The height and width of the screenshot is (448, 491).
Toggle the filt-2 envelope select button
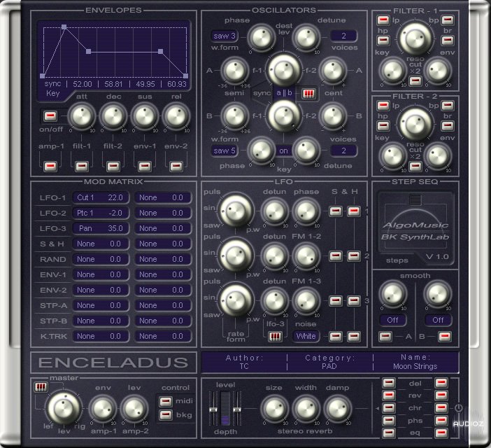click(x=113, y=166)
